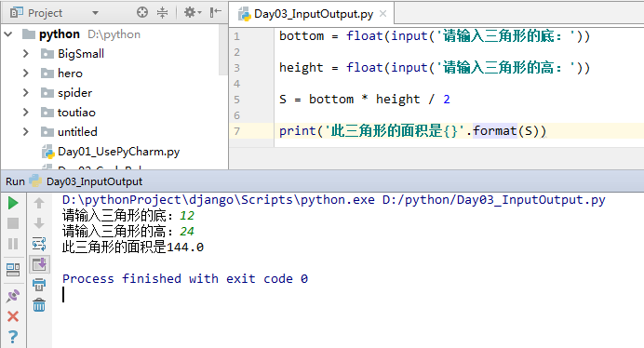Select the spider folder row
The height and width of the screenshot is (348, 644).
tap(110, 93)
